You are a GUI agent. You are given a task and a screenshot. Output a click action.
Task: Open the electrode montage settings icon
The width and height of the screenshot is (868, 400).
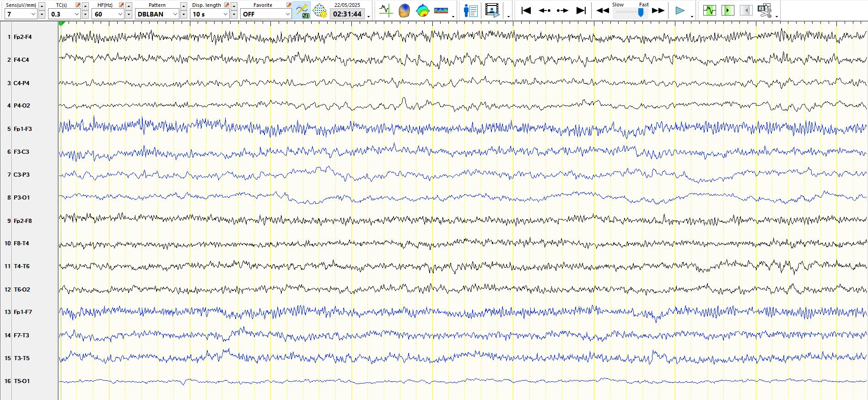(320, 11)
